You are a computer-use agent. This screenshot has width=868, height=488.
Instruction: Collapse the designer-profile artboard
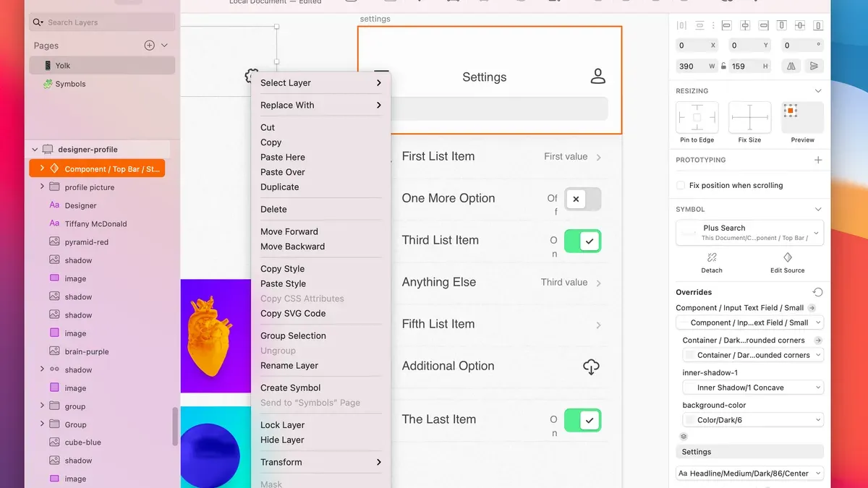coord(34,150)
